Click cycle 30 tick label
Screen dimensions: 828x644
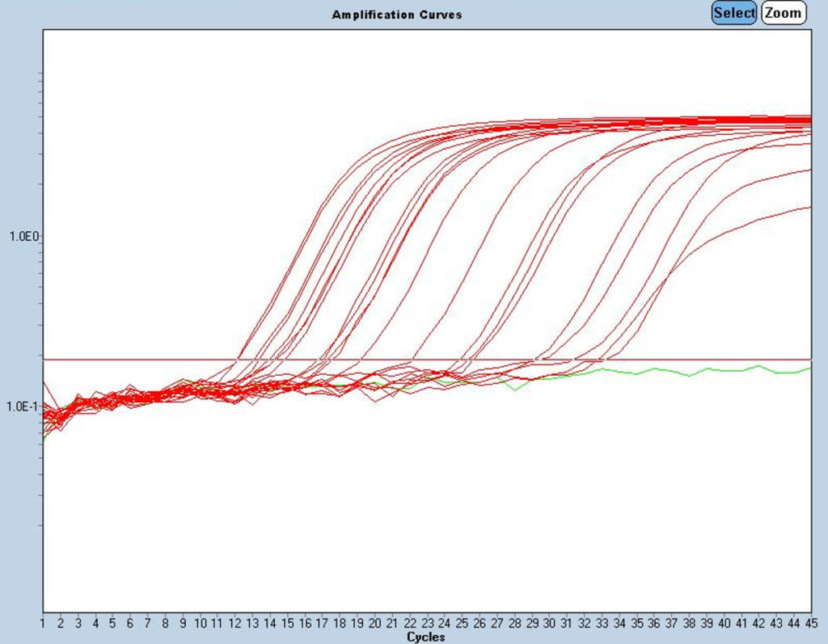(x=548, y=624)
